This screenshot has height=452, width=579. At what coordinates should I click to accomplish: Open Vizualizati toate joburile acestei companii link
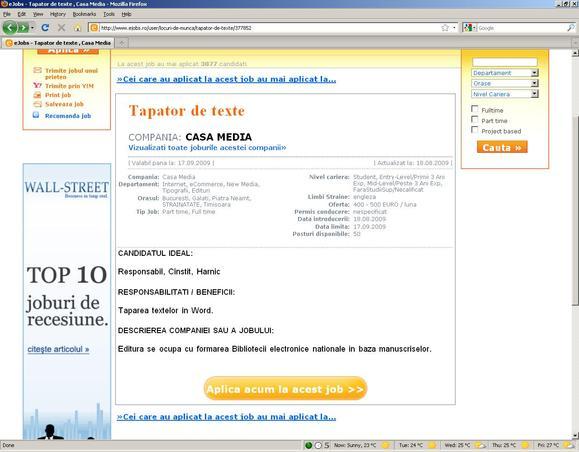pyautogui.click(x=207, y=148)
